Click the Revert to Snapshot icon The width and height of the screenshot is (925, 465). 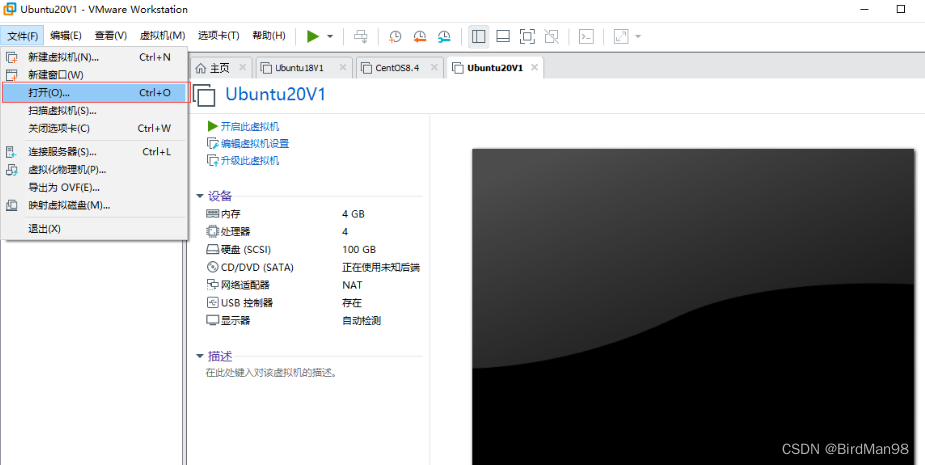click(419, 37)
